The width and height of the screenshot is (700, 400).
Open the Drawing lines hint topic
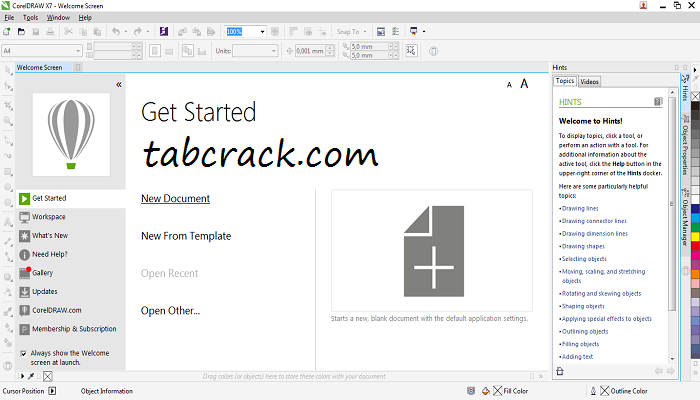(x=580, y=208)
